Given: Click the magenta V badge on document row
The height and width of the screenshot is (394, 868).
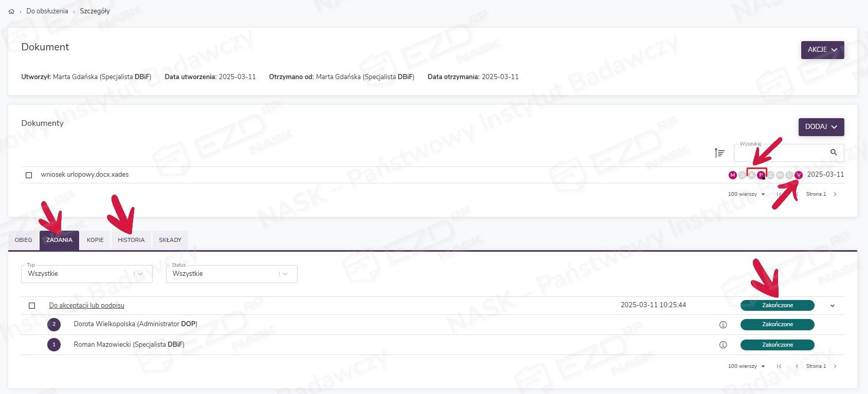Looking at the screenshot, I should coord(799,175).
